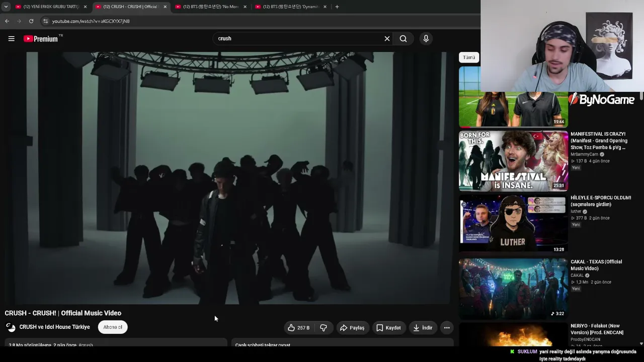Viewport: 644px width, 362px height.
Task: Share the video via Paylaş
Action: 352,328
